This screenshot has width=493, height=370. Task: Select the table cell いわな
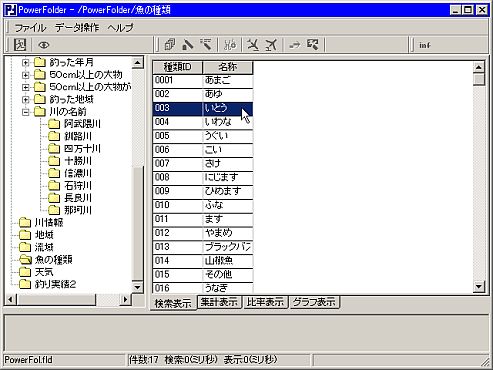pyautogui.click(x=228, y=122)
